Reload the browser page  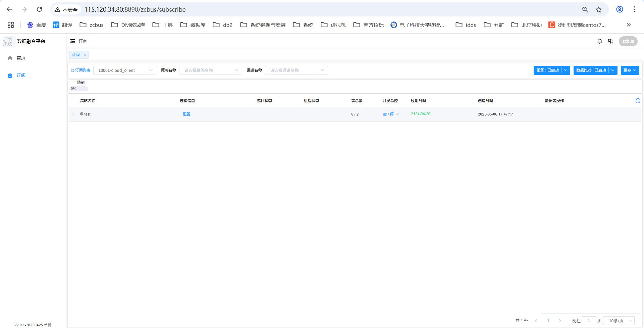tap(40, 9)
